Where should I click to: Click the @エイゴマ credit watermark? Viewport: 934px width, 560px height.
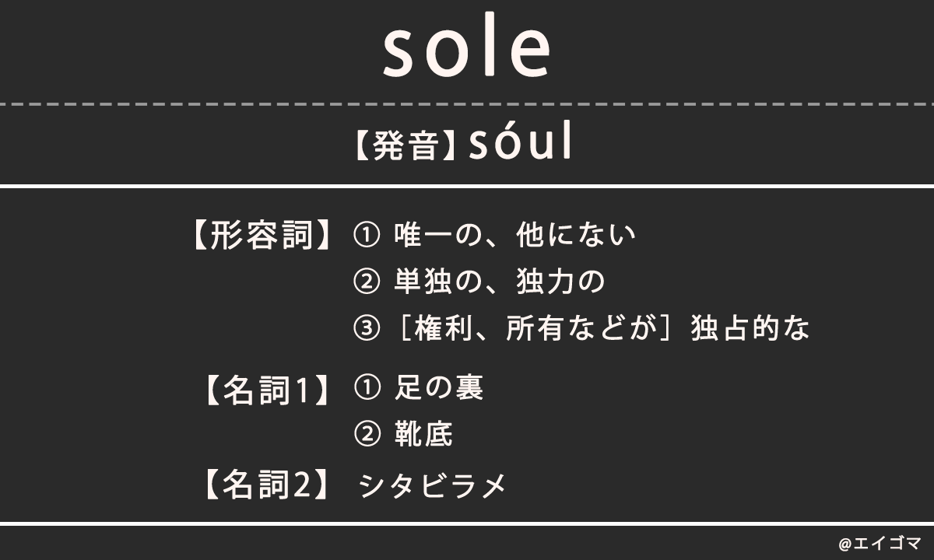click(880, 543)
